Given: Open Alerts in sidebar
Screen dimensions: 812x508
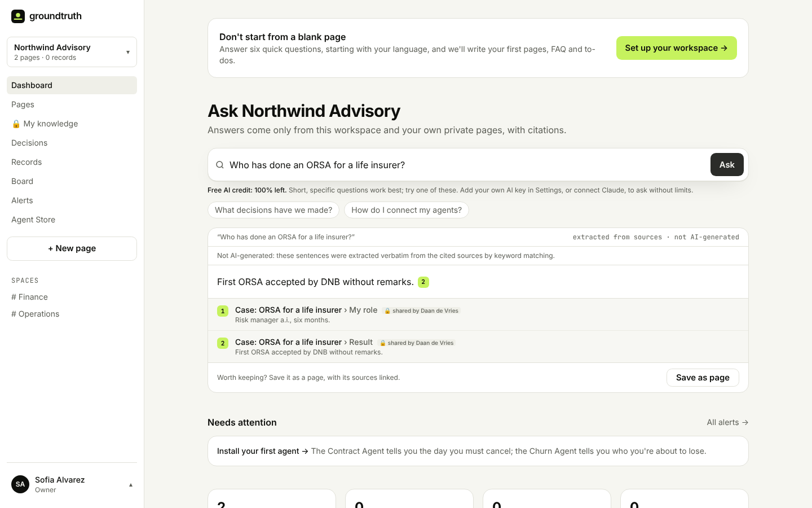Looking at the screenshot, I should point(72,200).
